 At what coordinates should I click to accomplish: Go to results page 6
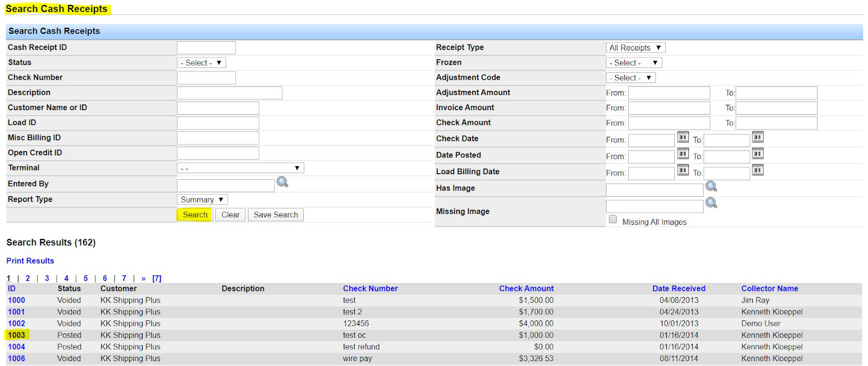click(105, 278)
